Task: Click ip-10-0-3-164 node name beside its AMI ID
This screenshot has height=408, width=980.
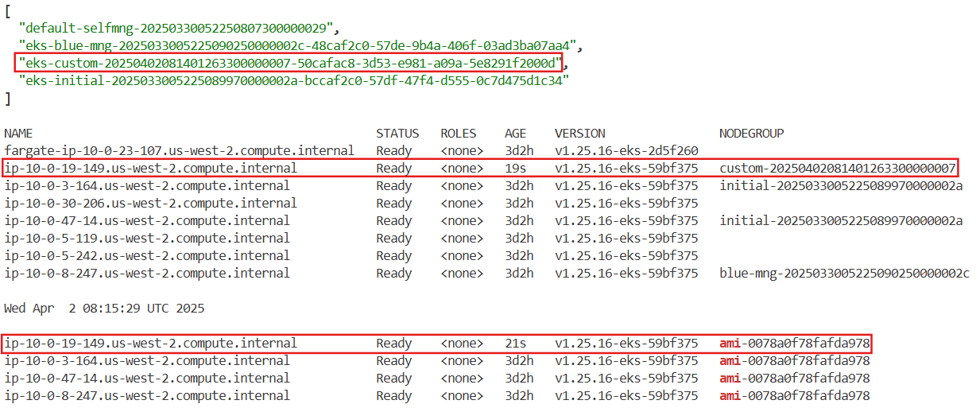Action: click(147, 361)
